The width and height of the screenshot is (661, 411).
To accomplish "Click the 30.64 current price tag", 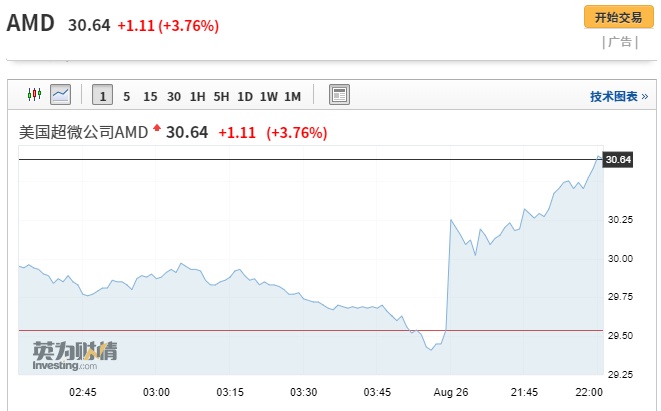I will tap(619, 159).
